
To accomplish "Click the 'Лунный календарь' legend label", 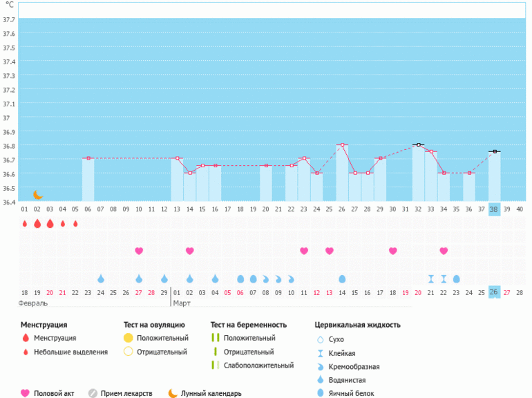I will coord(211,394).
